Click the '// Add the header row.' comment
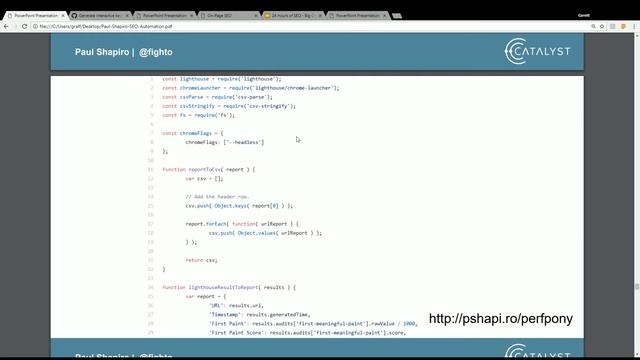 [x=217, y=197]
